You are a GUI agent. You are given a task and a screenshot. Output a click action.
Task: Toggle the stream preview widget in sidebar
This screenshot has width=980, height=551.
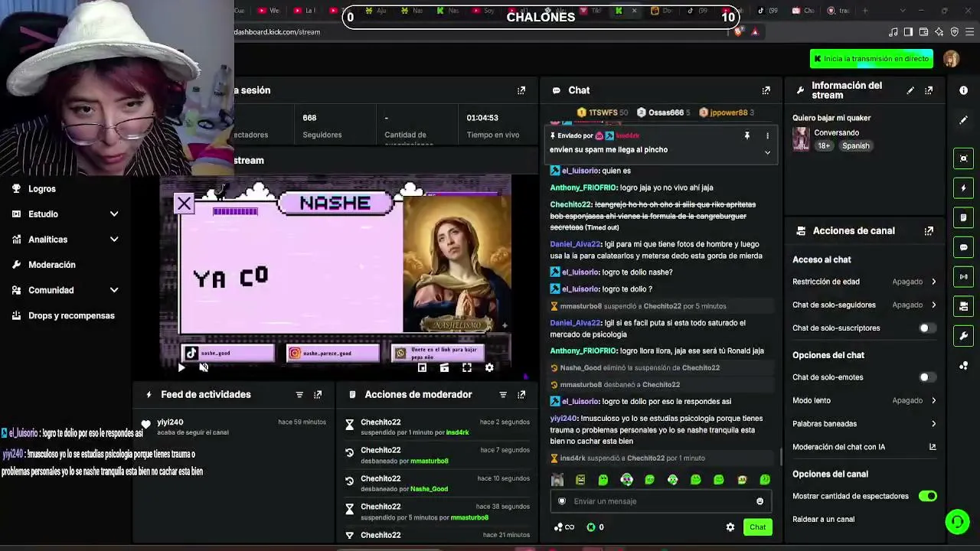(x=964, y=158)
